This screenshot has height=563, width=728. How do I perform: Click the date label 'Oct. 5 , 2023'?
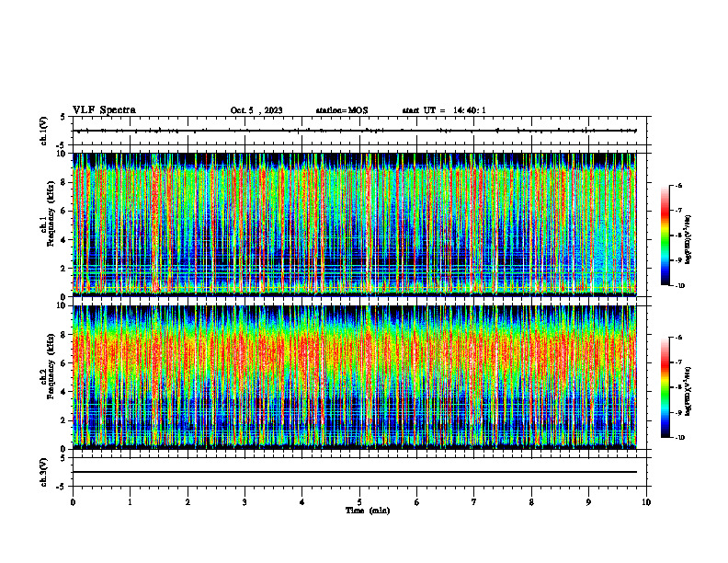(256, 110)
